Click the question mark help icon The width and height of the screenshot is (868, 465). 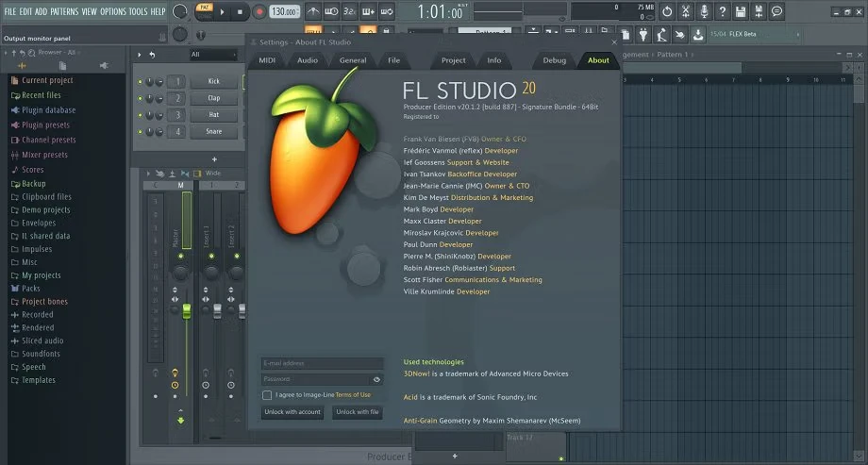pos(721,11)
